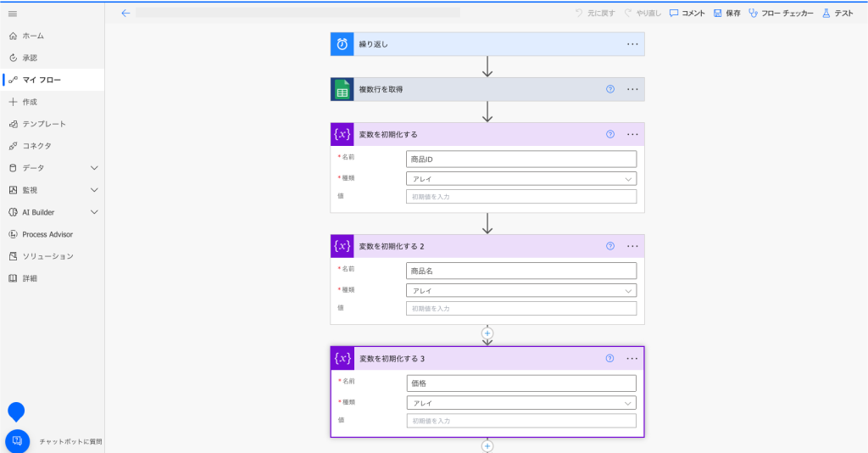
Task: Collapse the 変数を初期化する card header
Action: coord(487,135)
